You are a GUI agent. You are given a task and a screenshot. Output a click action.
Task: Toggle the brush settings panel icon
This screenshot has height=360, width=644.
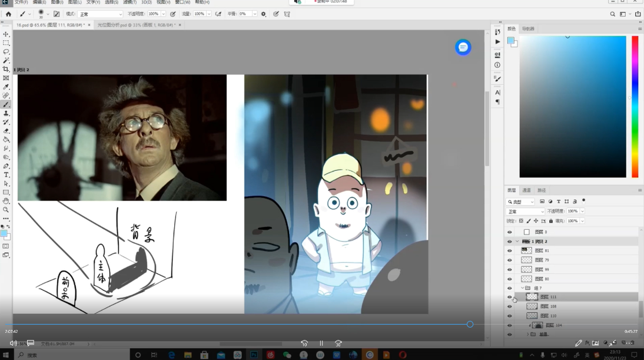57,14
